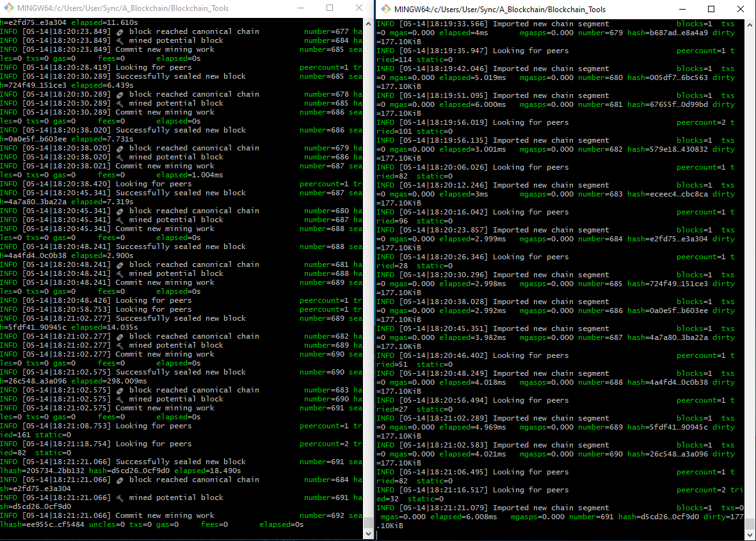This screenshot has width=756, height=541.
Task: Click 'h=5fdf41…90945c elapsed=14.035s' in left terminal
Action: [69, 327]
